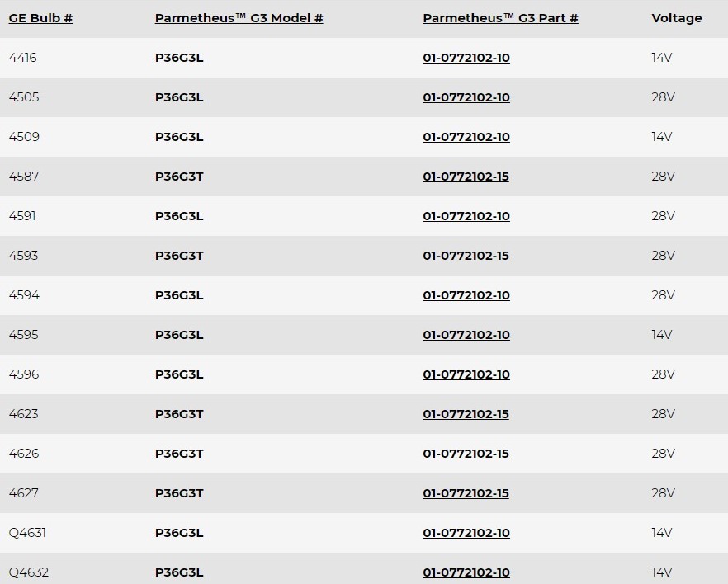Image resolution: width=728 pixels, height=584 pixels.
Task: Open part number link for bulb 4594
Action: point(466,295)
